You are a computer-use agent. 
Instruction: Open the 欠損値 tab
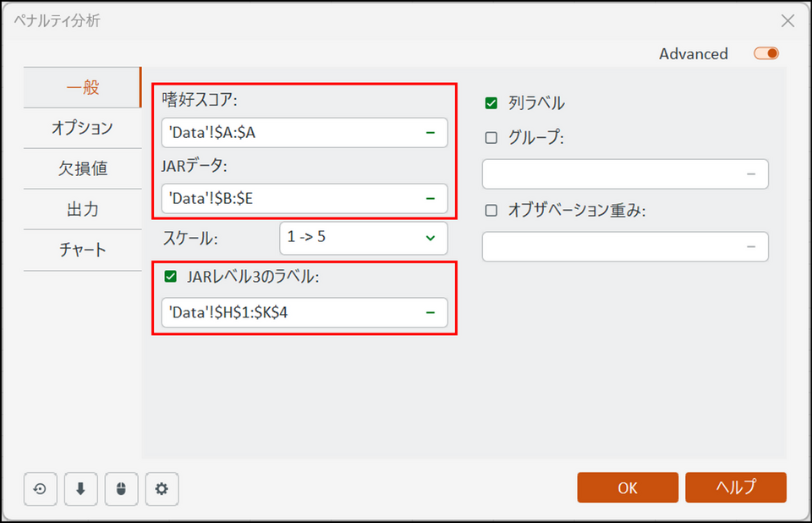pyautogui.click(x=82, y=168)
